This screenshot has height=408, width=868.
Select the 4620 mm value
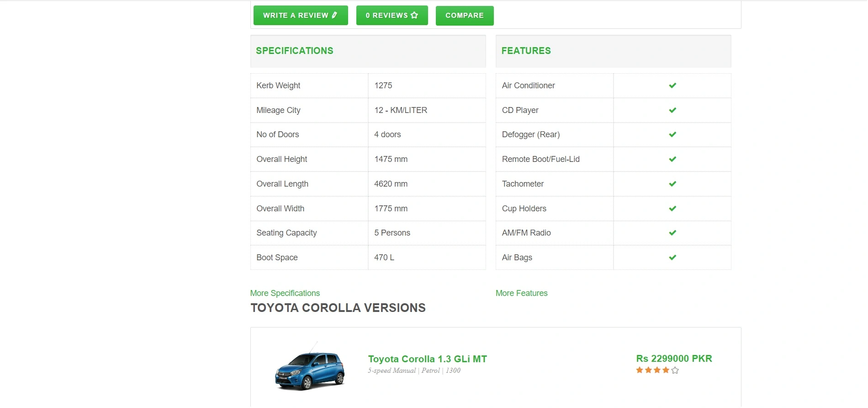(x=391, y=184)
